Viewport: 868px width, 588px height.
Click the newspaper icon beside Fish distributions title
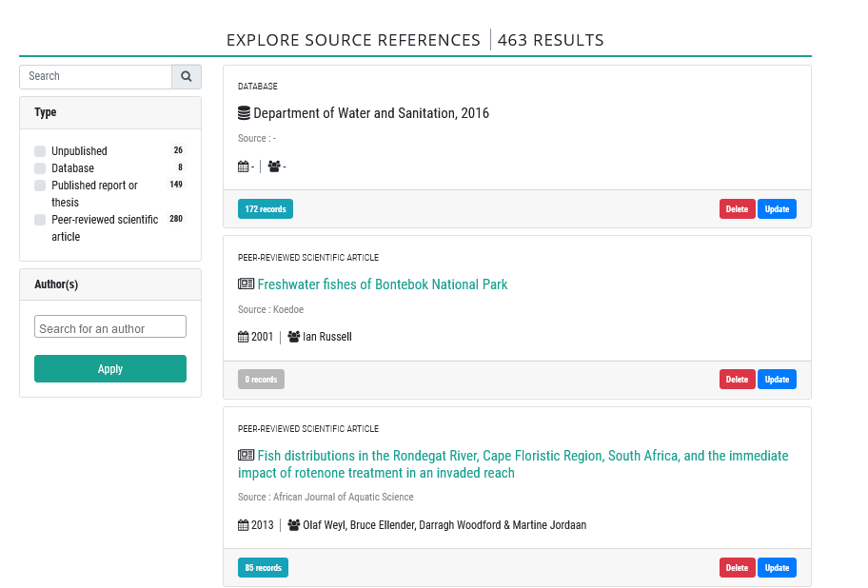(x=246, y=455)
